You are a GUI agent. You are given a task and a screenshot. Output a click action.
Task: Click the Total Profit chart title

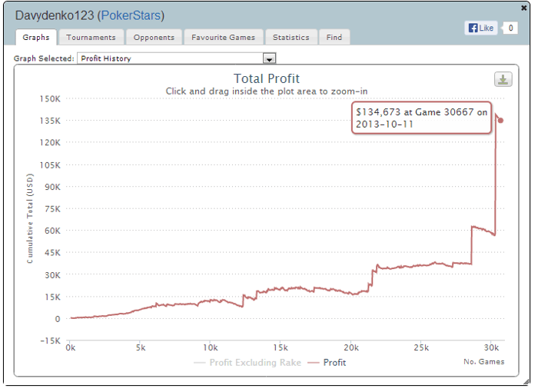[267, 78]
